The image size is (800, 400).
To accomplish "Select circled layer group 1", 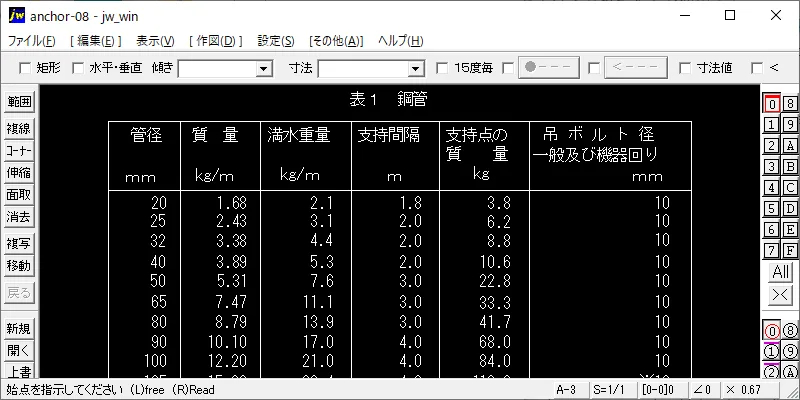I will point(772,352).
